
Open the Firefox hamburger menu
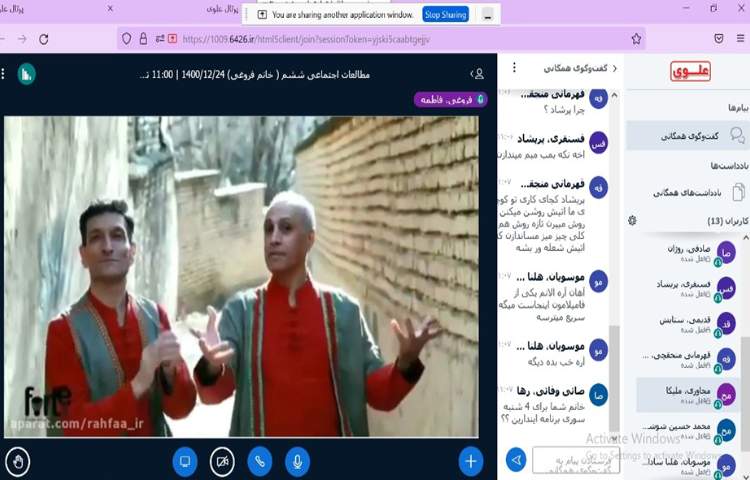tap(740, 39)
